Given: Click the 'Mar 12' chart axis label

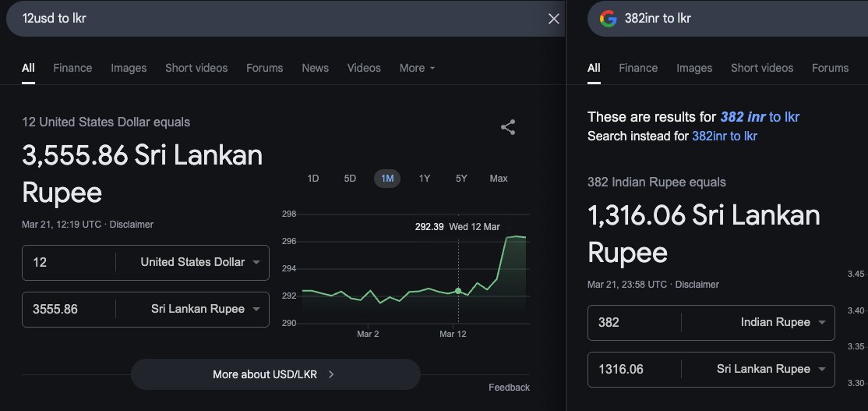Looking at the screenshot, I should tap(453, 334).
